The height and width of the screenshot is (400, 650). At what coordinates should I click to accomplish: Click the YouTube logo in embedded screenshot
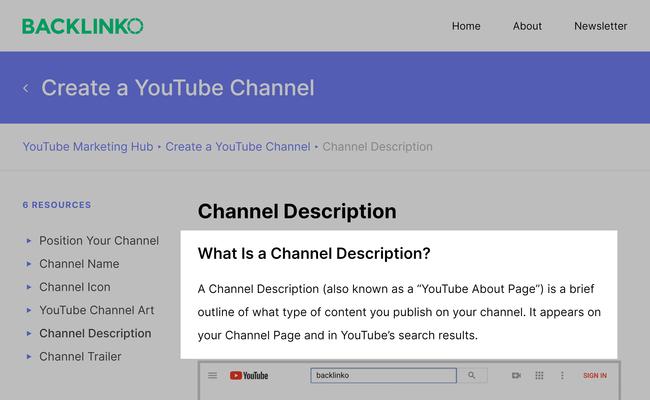(x=249, y=376)
